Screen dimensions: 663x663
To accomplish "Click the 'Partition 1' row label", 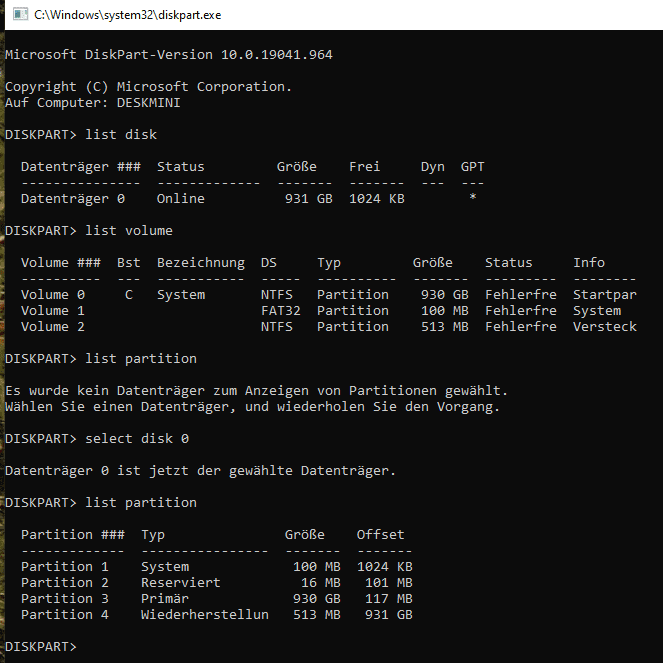I will 65,567.
